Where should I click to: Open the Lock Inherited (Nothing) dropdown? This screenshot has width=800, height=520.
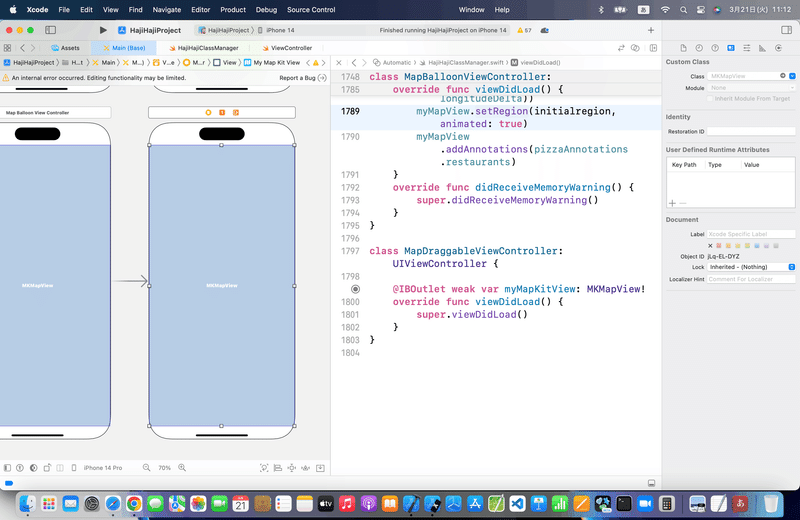751,267
